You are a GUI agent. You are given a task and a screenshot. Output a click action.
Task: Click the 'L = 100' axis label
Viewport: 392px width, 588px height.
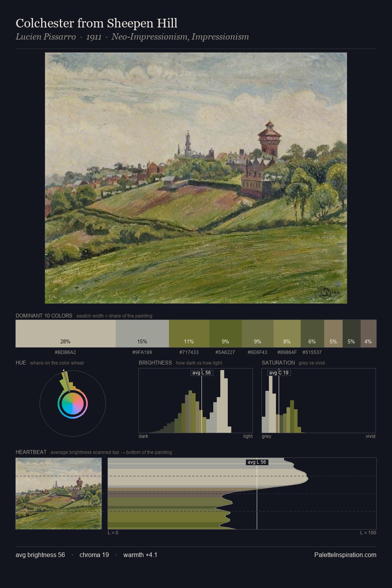368,533
